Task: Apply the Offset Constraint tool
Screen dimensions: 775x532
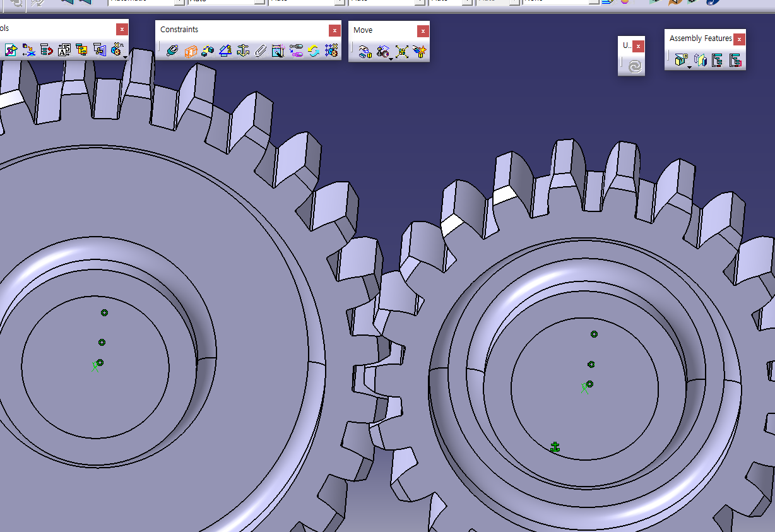Action: 208,51
